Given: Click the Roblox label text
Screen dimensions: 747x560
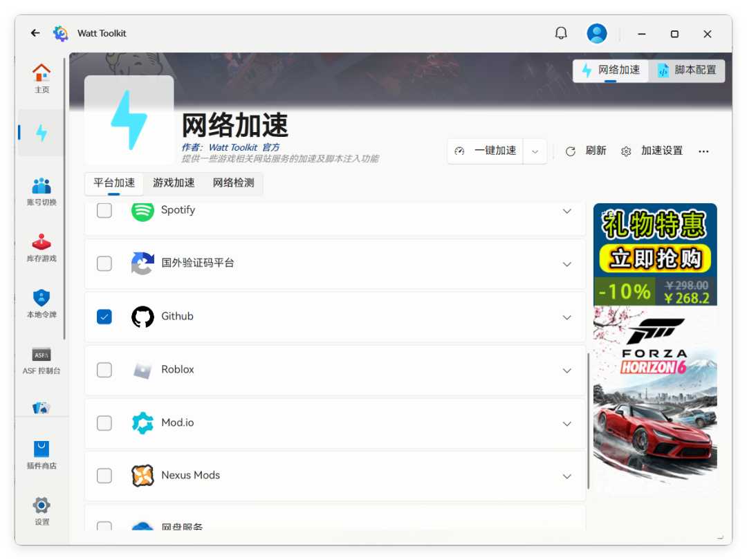Looking at the screenshot, I should [x=178, y=369].
